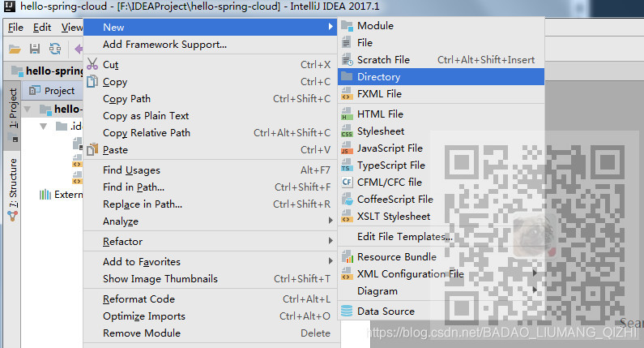Open the View menu
Screen dimensions: 644x348
pos(72,28)
